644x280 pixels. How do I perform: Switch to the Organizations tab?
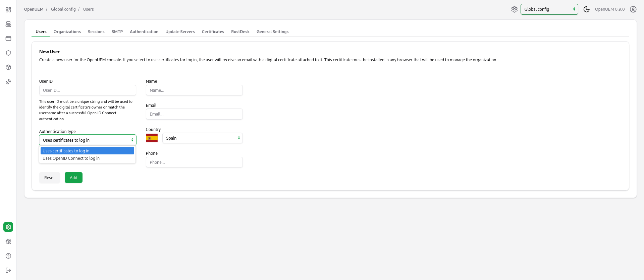(x=67, y=32)
